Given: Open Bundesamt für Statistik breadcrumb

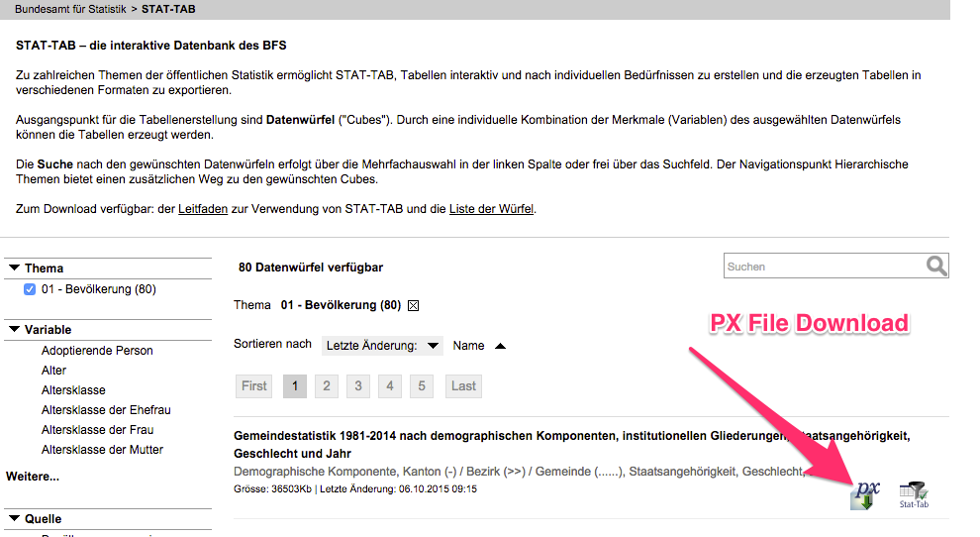Looking at the screenshot, I should 70,9.
